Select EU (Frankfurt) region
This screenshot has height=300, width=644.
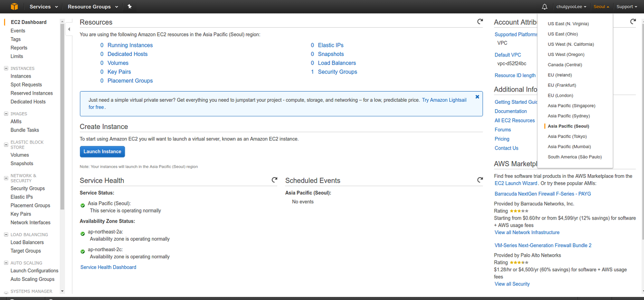tap(561, 85)
